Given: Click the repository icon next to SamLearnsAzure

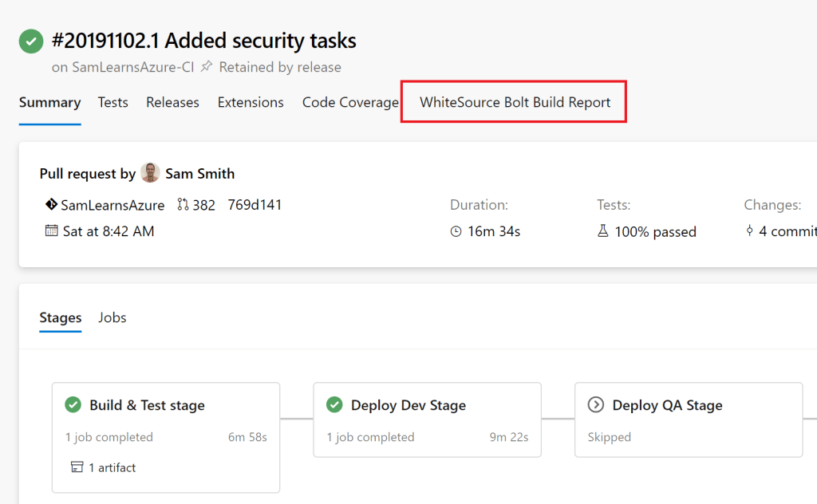Looking at the screenshot, I should pyautogui.click(x=52, y=205).
